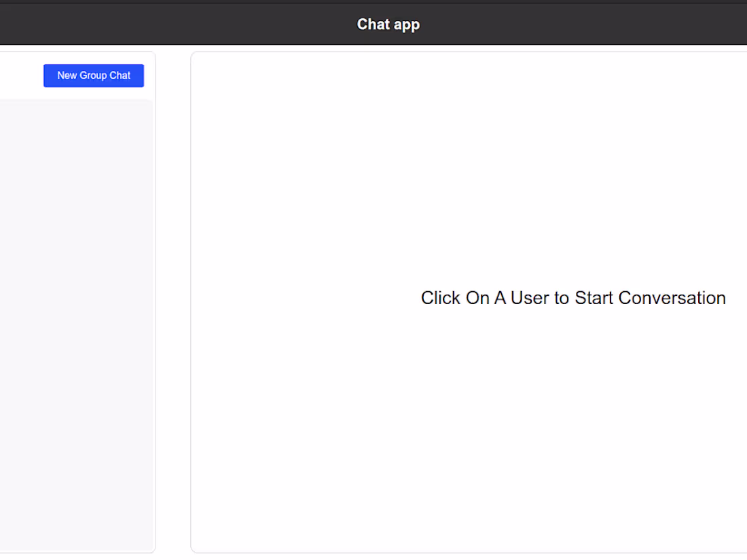Click the word 'New' on the blue button
Screen dimensions: 747x560
(x=67, y=75)
